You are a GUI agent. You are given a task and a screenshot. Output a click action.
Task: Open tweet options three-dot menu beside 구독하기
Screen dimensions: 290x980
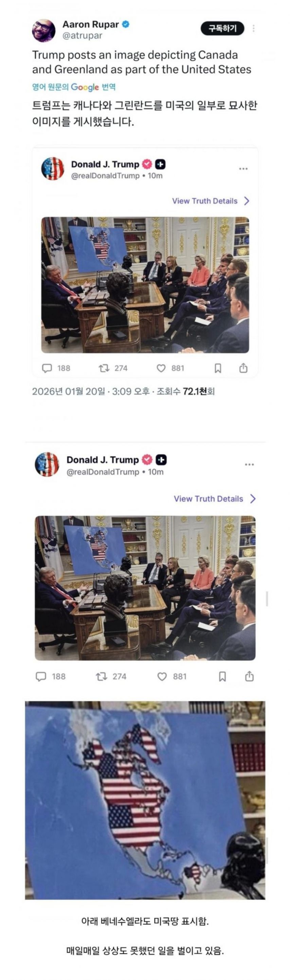254,29
